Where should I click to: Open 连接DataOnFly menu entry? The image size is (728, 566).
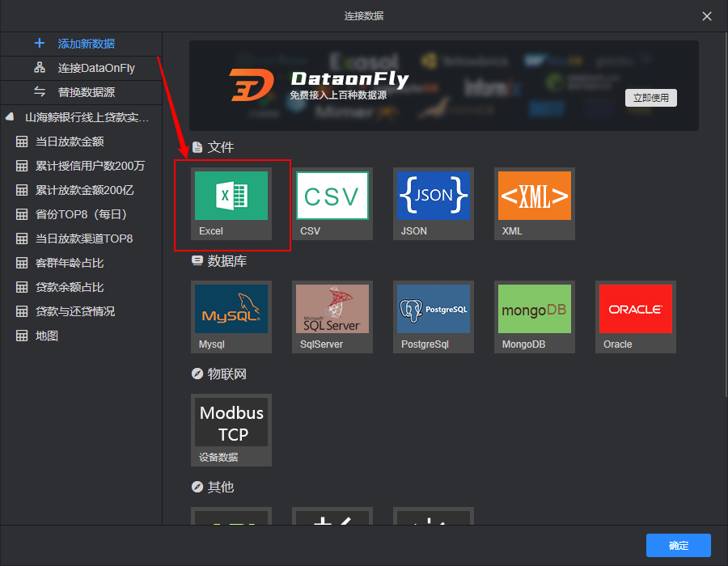(81, 68)
